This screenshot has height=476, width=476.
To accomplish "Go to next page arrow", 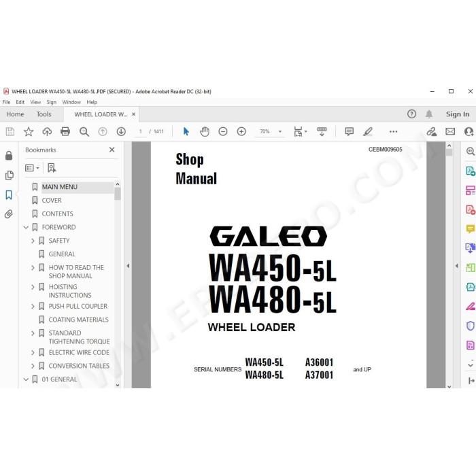I will click(x=121, y=131).
